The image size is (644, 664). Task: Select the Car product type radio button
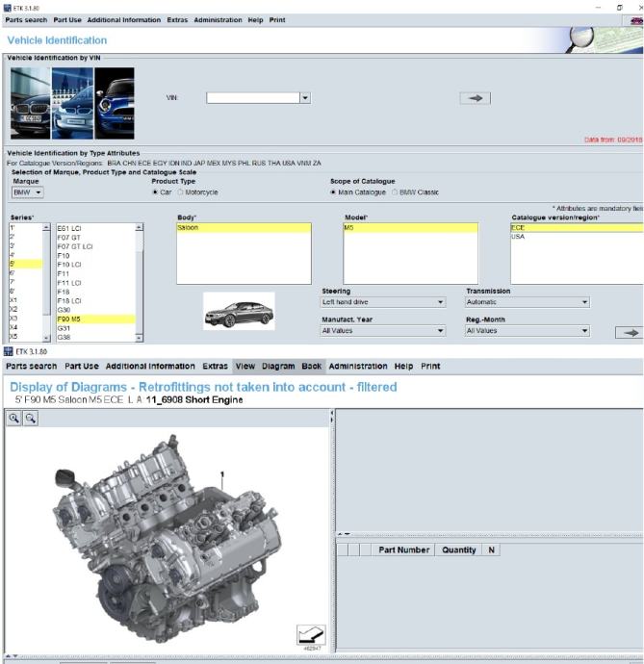coord(155,192)
